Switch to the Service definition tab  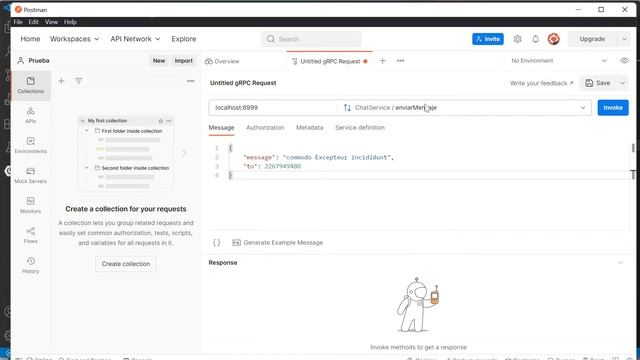[x=360, y=128]
